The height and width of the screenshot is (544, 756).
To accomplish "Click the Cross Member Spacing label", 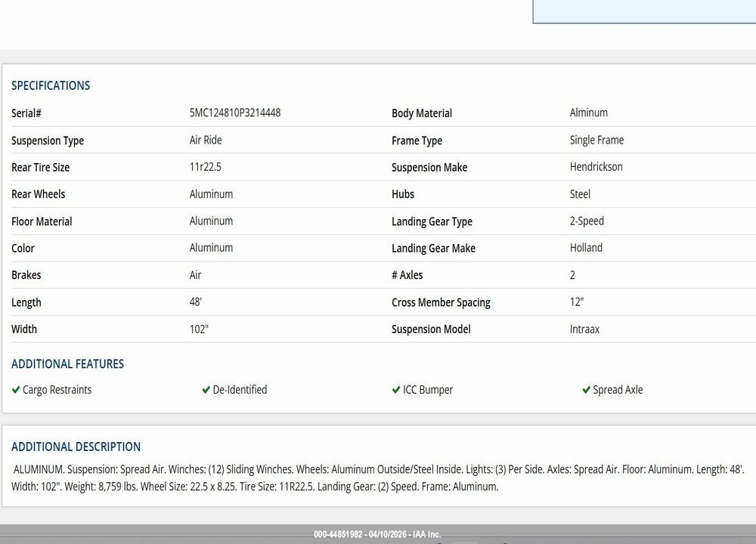I will (x=441, y=302).
